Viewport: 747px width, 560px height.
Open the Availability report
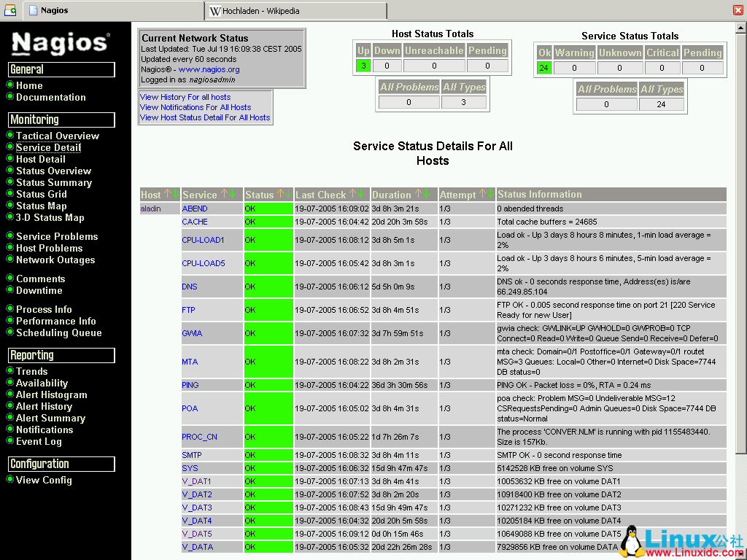(41, 383)
